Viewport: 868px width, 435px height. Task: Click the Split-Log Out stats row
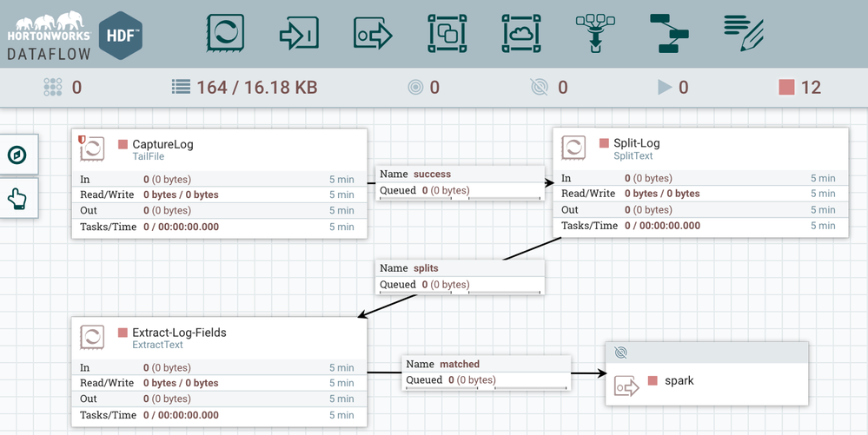(701, 210)
